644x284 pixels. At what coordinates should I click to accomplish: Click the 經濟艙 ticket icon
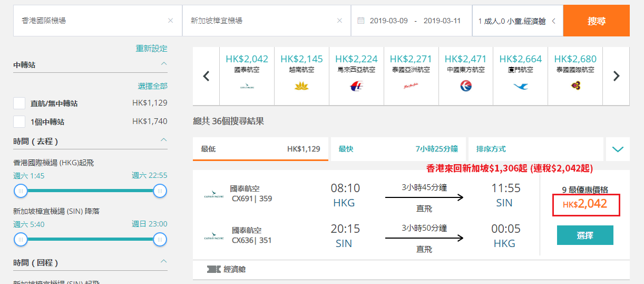point(213,269)
